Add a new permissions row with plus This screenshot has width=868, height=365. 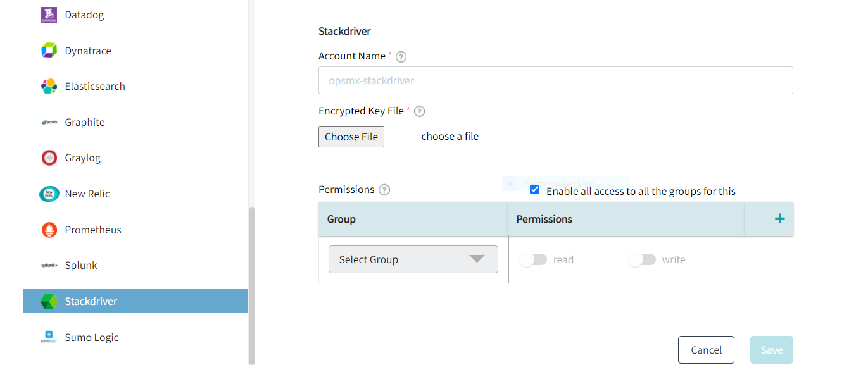(779, 219)
